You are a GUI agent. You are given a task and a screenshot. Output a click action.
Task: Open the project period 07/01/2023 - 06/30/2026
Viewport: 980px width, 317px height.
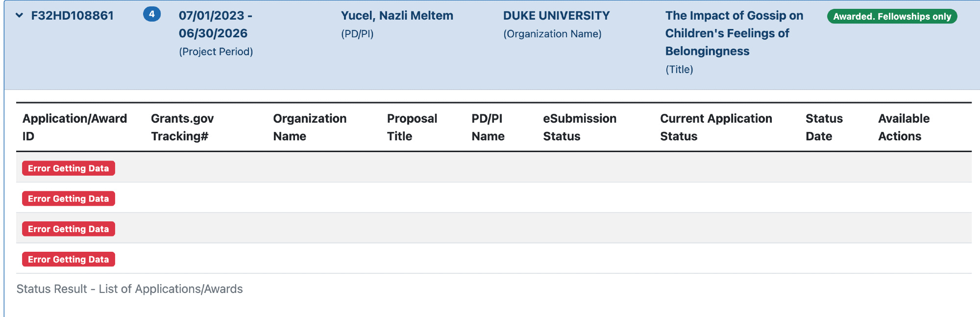215,25
